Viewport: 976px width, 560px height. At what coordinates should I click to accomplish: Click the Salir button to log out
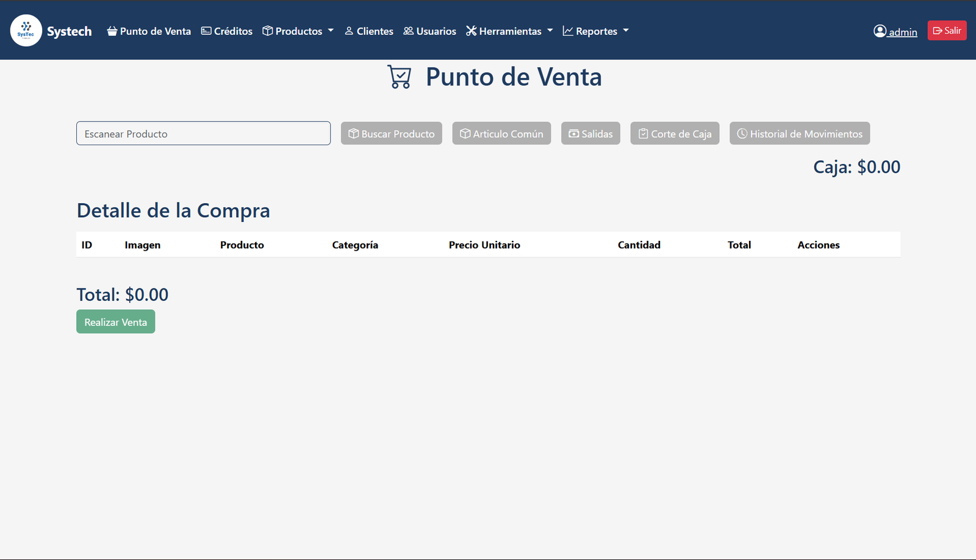[x=947, y=30]
